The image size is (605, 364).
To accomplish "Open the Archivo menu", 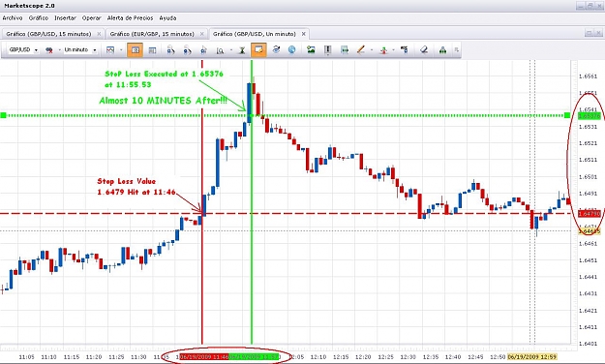I will click(13, 18).
